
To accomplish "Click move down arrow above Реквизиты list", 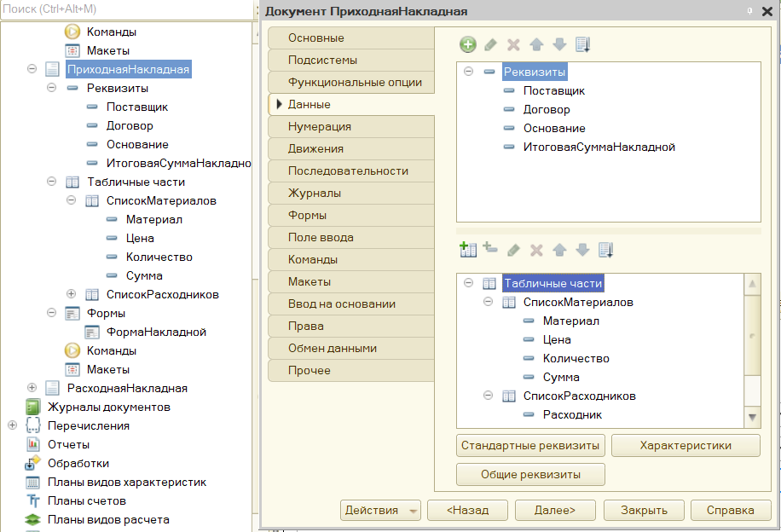I will 559,45.
